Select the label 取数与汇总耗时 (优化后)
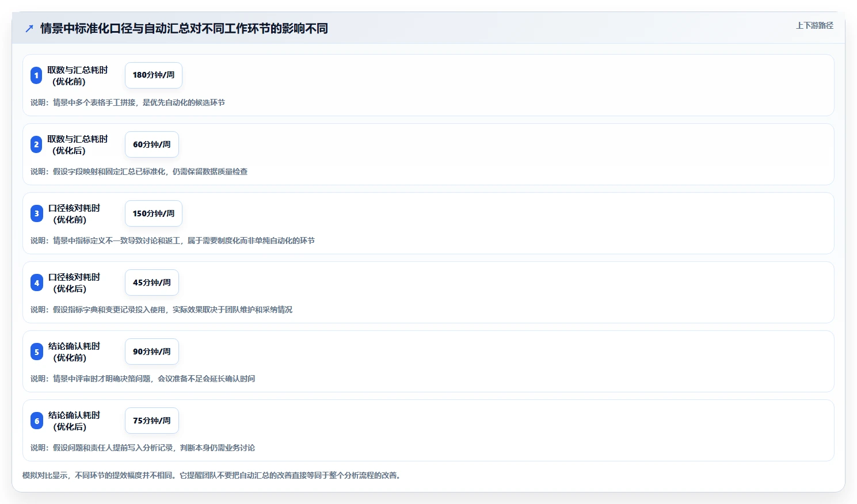Screen dimensions: 857x504 click(x=77, y=144)
